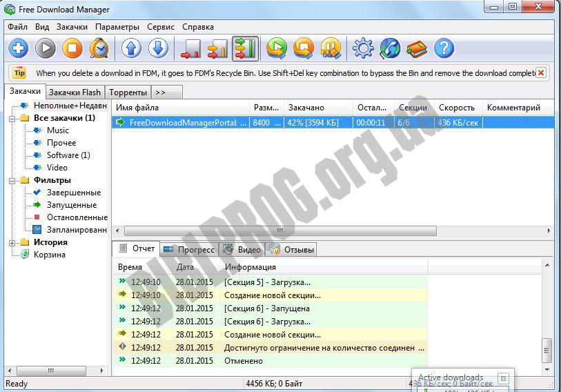Select the Прочее category
This screenshot has height=392, width=561.
click(x=61, y=143)
